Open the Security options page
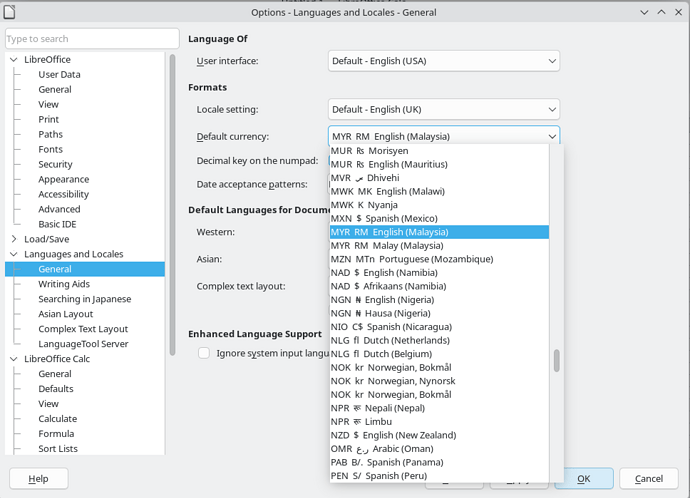Screen dimensions: 690x498 55,164
